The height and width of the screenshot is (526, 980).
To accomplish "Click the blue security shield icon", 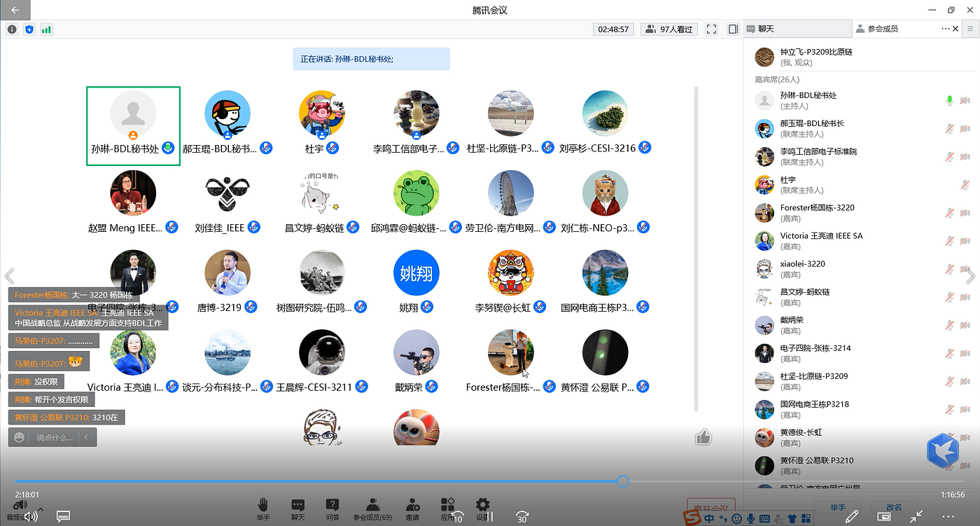I will coord(29,29).
